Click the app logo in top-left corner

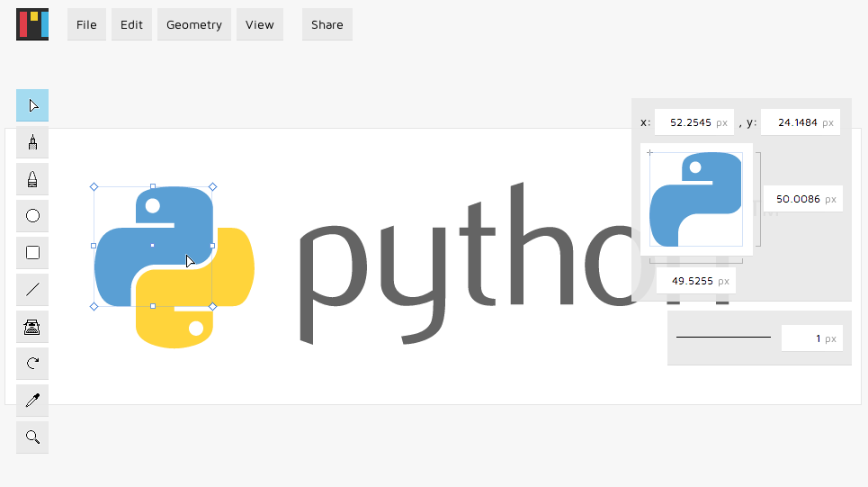click(x=32, y=24)
